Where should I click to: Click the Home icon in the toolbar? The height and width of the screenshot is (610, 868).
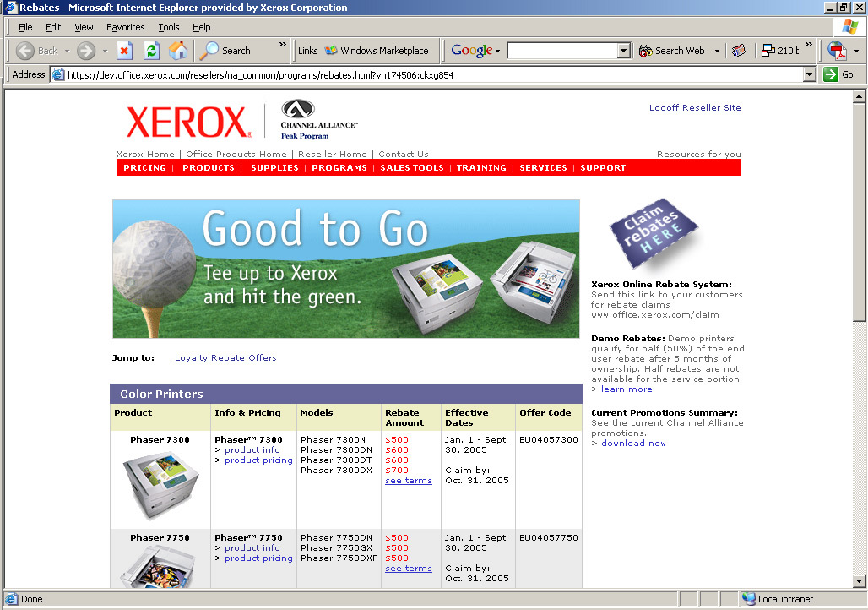coord(178,51)
